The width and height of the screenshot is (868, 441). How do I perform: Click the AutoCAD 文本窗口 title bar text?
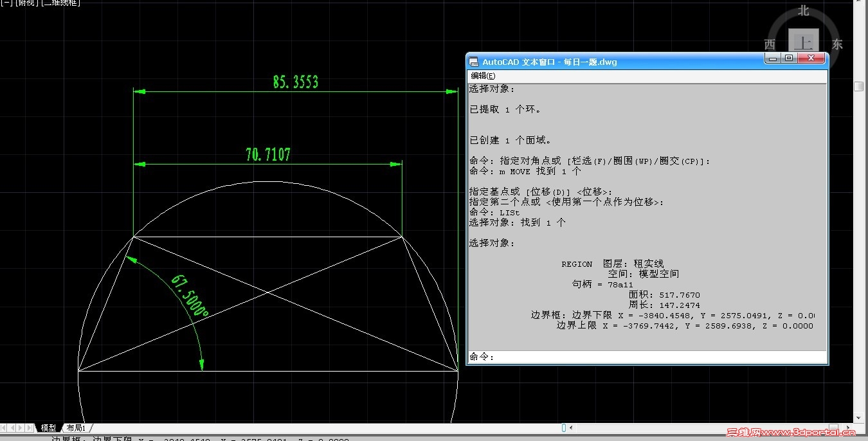click(x=550, y=62)
